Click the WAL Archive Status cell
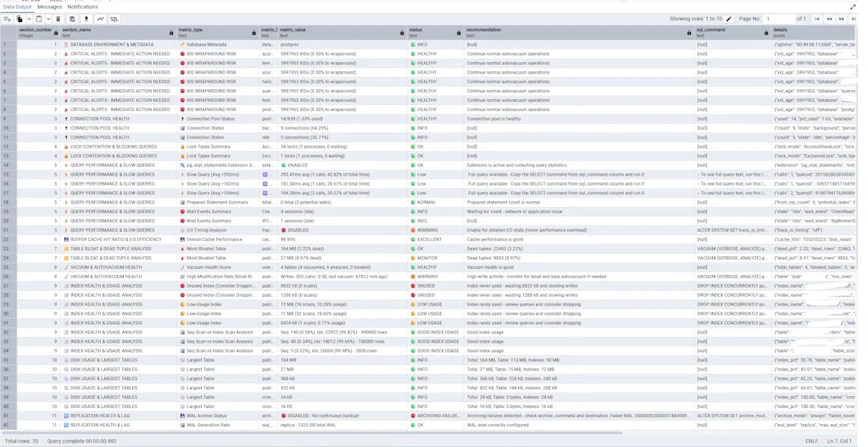Viewport: 868px width, 447px height. tap(218, 416)
